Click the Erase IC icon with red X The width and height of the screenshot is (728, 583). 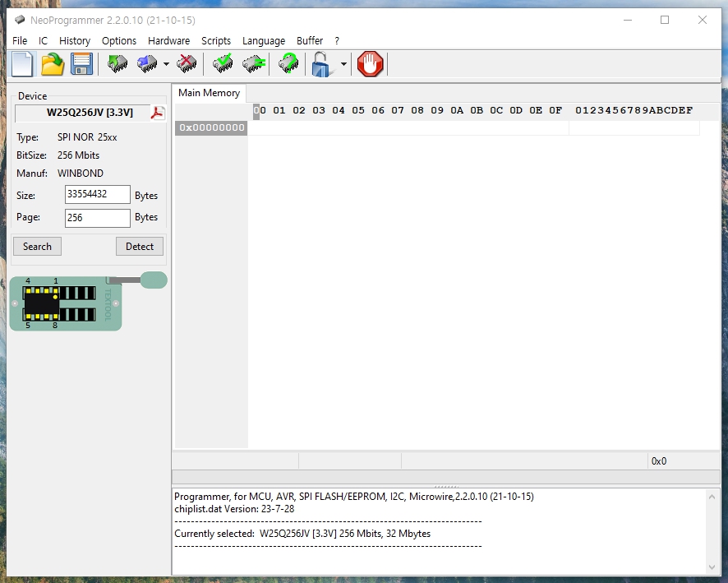tap(187, 64)
